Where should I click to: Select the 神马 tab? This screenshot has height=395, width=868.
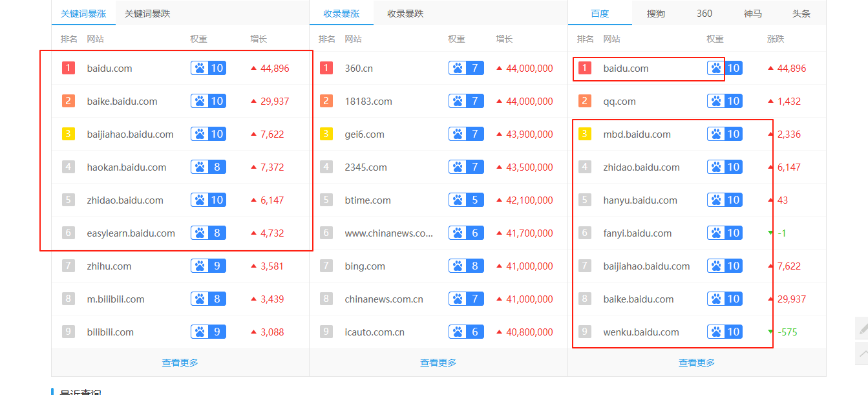pyautogui.click(x=753, y=14)
